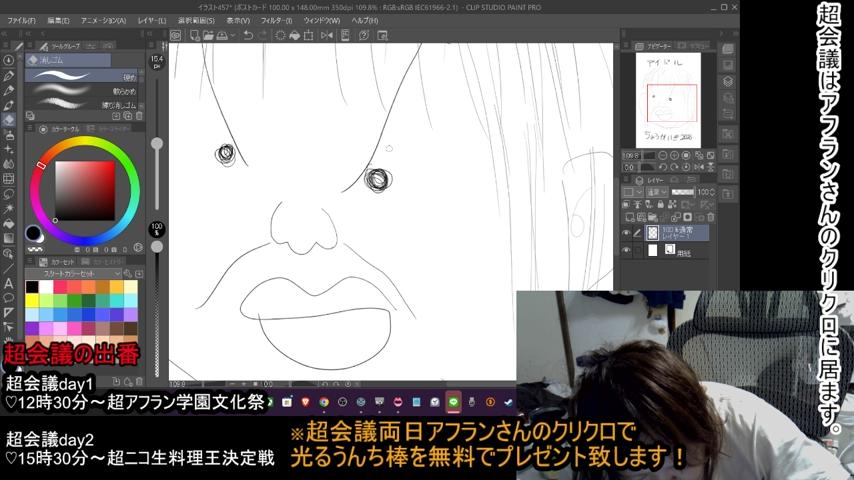Click the red saturation square in color wheel
854x480 pixels.
[x=85, y=190]
